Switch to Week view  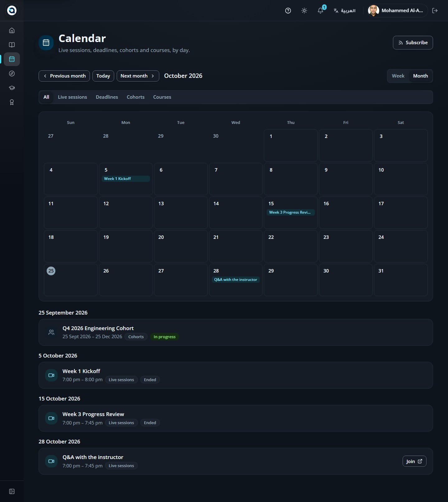398,76
